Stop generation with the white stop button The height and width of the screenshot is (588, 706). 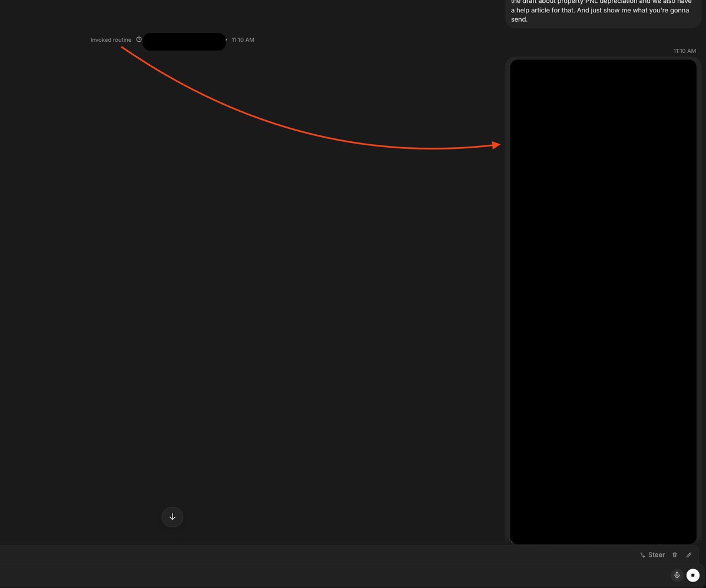[693, 575]
